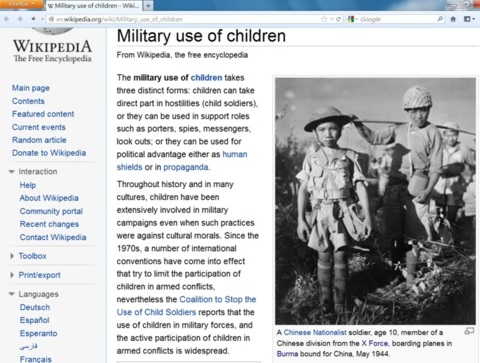The image size is (480, 363).
Task: Click the site identity globe icon
Action: click(x=51, y=19)
